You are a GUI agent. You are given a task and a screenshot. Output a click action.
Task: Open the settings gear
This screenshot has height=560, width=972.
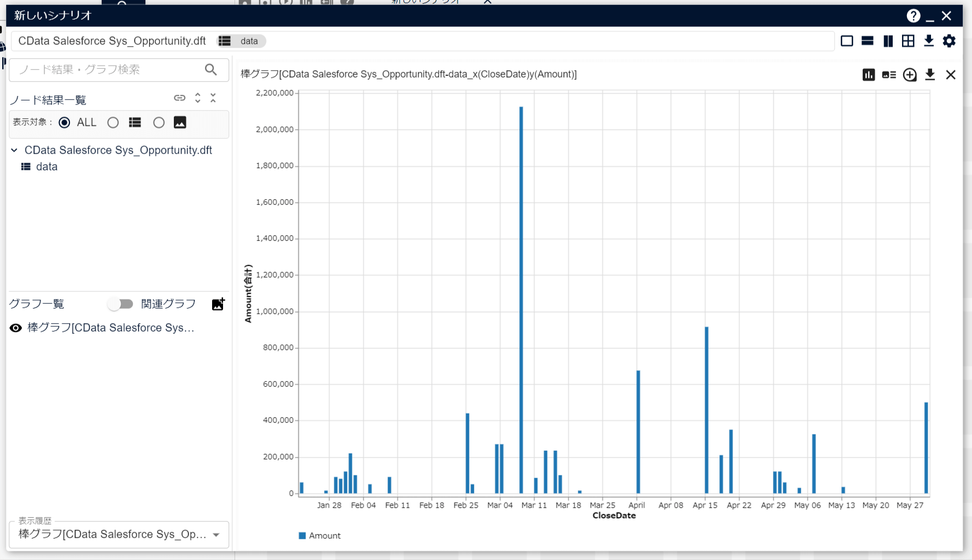[x=950, y=41]
